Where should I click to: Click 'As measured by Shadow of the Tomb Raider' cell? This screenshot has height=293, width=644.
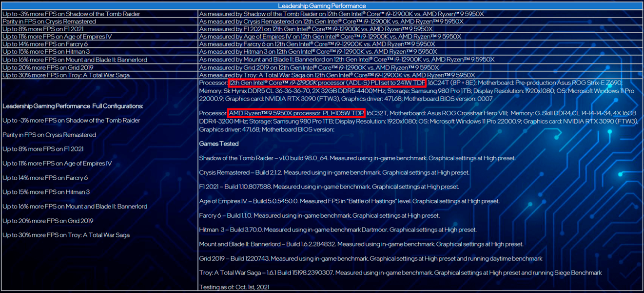point(421,14)
